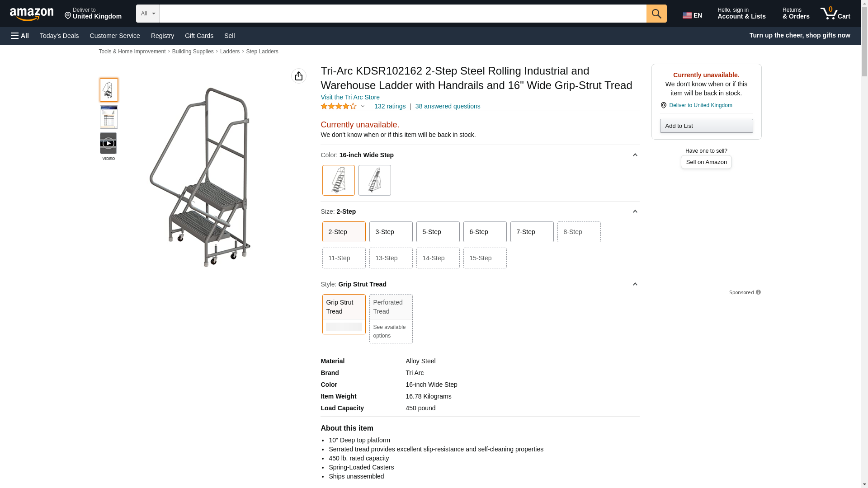
Task: Select the 6-Step size option
Action: point(485,232)
